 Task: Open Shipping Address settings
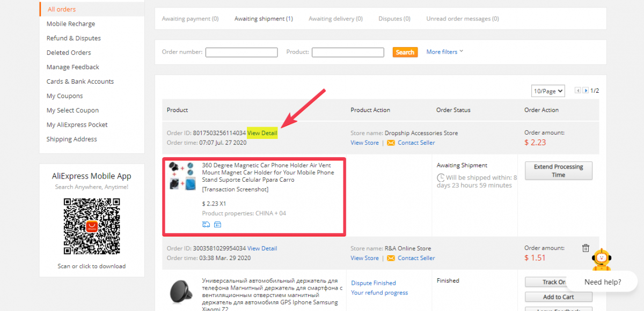point(72,139)
